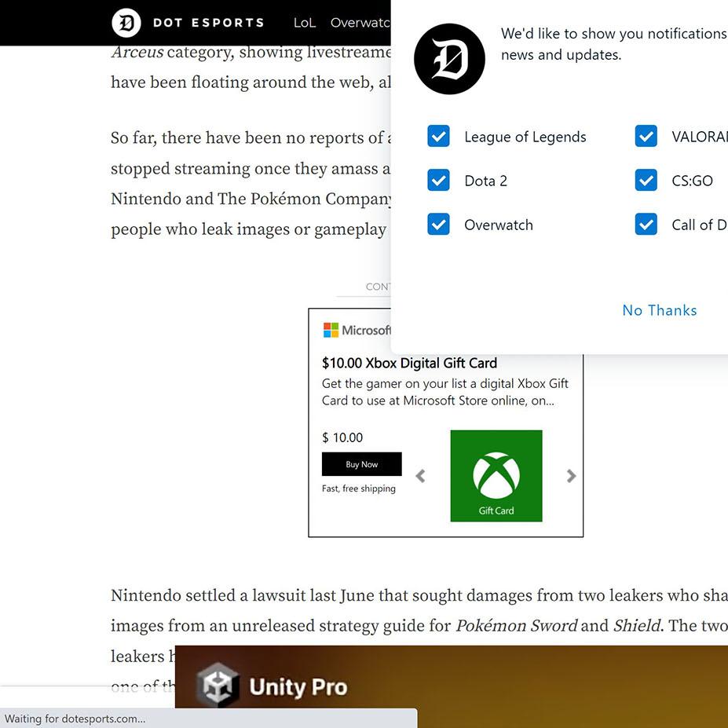Click the Xbox Gift Card product image
Viewport: 728px width, 728px height.
tap(496, 476)
